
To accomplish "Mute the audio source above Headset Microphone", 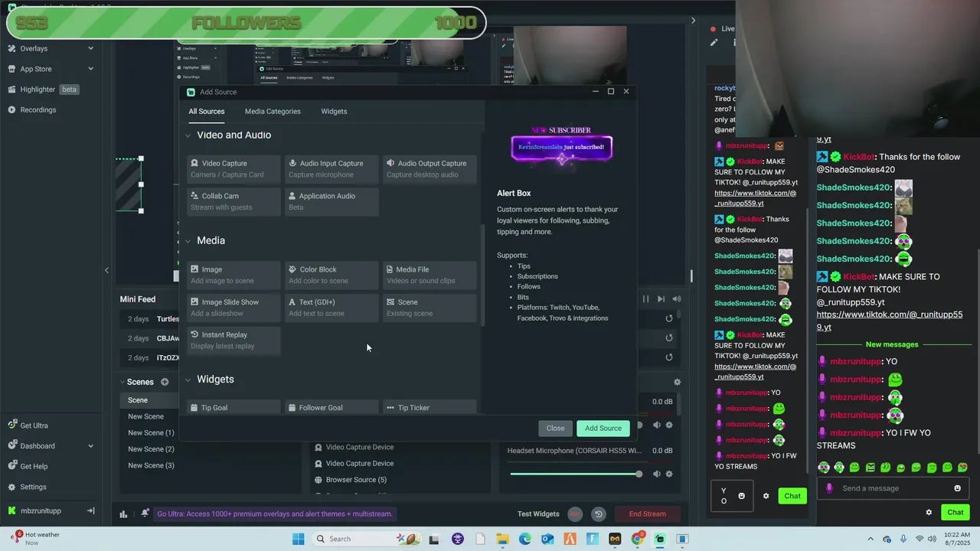I will 656,425.
